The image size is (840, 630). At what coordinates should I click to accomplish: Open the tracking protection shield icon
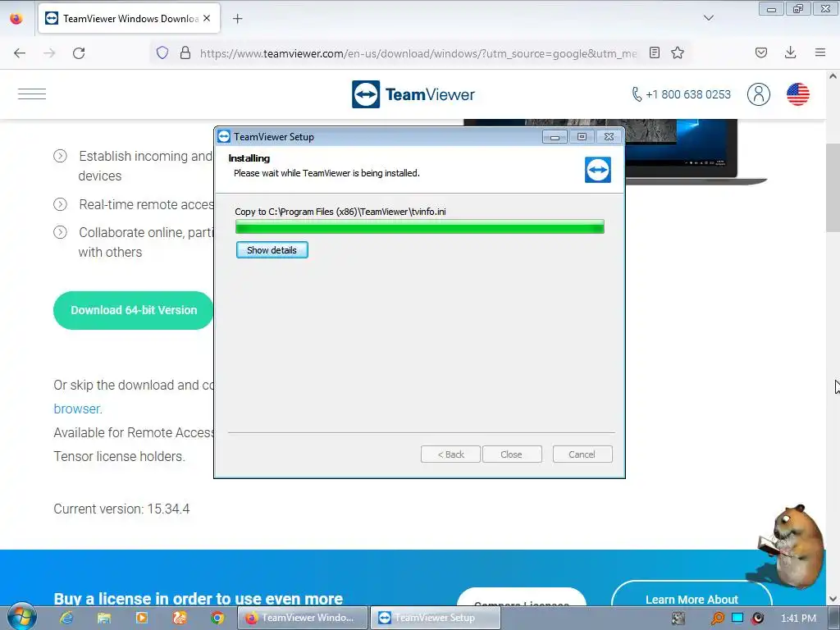pos(162,52)
